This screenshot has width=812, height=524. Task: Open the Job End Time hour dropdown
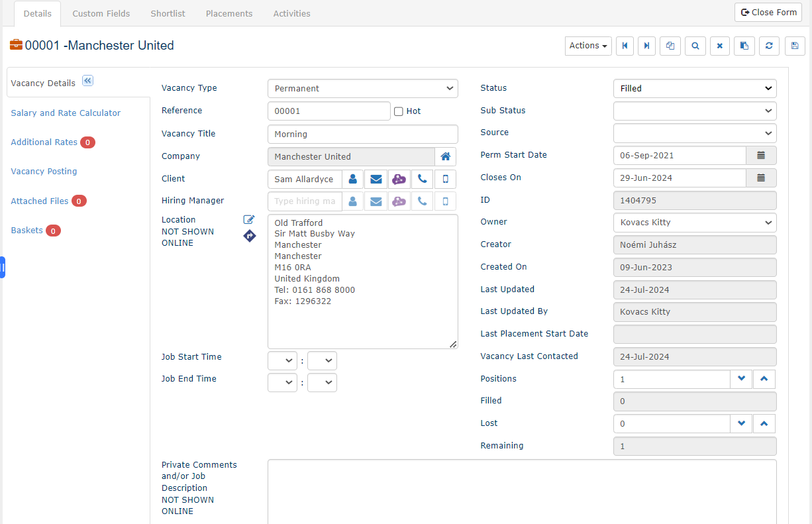(282, 383)
